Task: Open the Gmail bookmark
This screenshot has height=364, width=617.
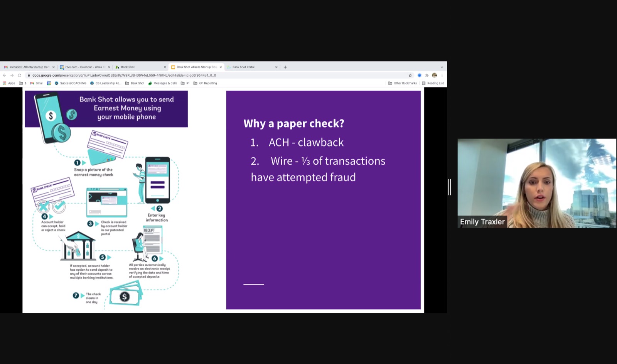Action: pyautogui.click(x=37, y=83)
